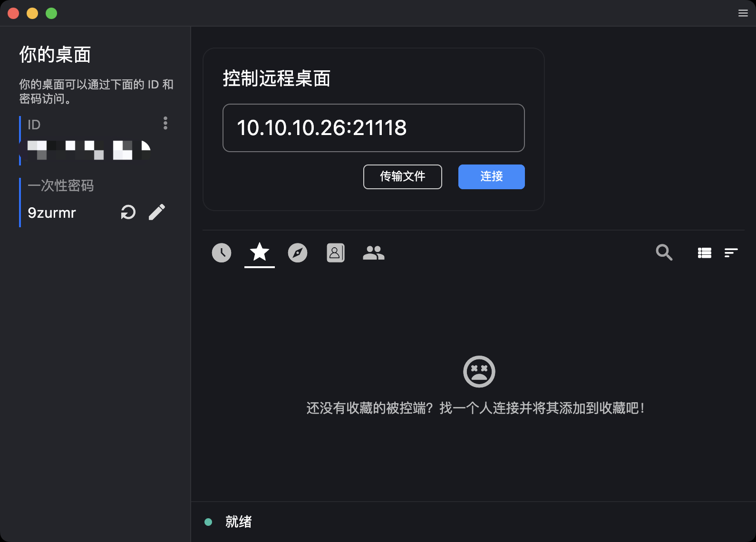Open the recent sessions clock tab
Screen dimensions: 756x542
coord(222,252)
